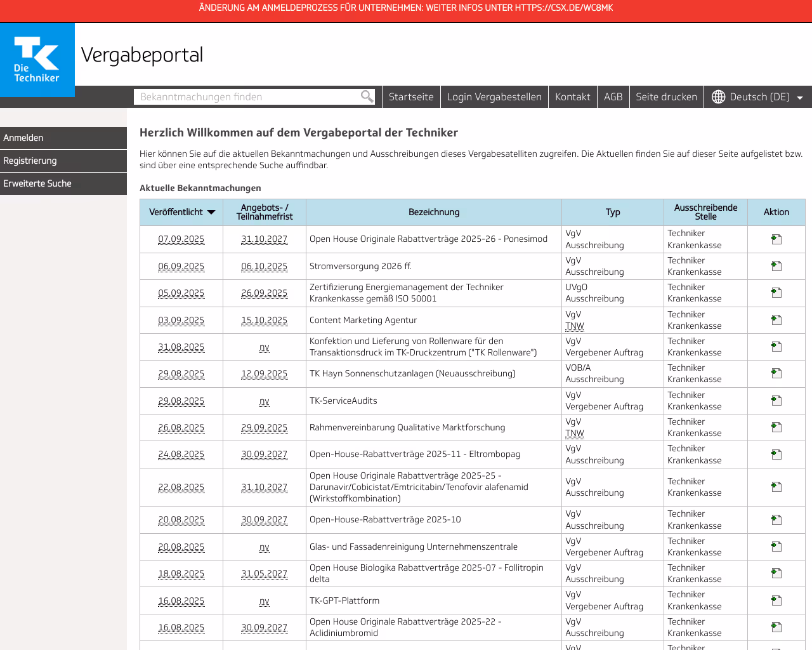Screen dimensions: 812x650
Task: Click deadline date 31.10.2027 for Ponesimod
Action: coord(265,239)
